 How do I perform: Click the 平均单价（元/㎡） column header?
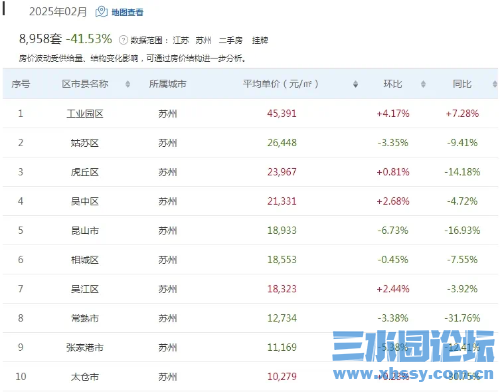[281, 84]
